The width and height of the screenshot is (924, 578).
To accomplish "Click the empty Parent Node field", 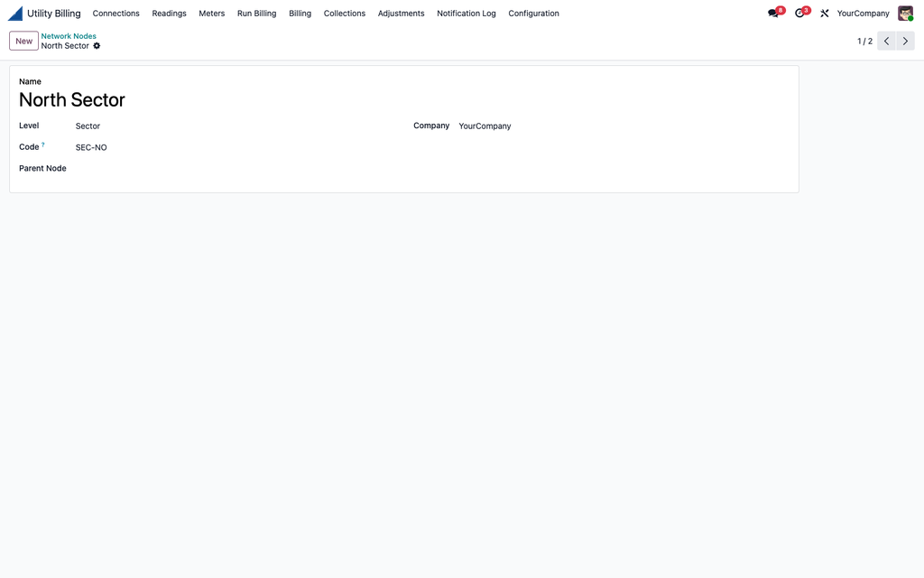I will (x=236, y=169).
